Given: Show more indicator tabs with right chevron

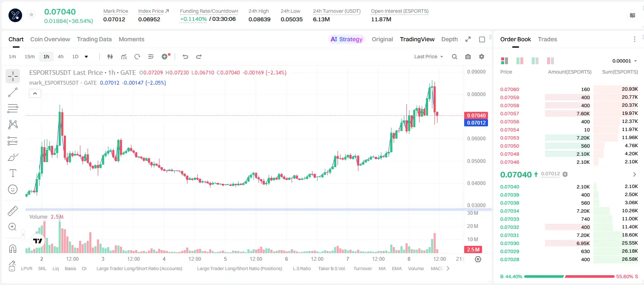Looking at the screenshot, I should [448, 268].
